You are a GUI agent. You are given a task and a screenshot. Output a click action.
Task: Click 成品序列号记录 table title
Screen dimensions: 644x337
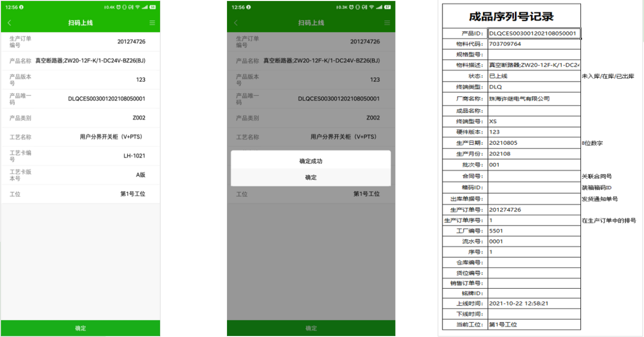[511, 16]
